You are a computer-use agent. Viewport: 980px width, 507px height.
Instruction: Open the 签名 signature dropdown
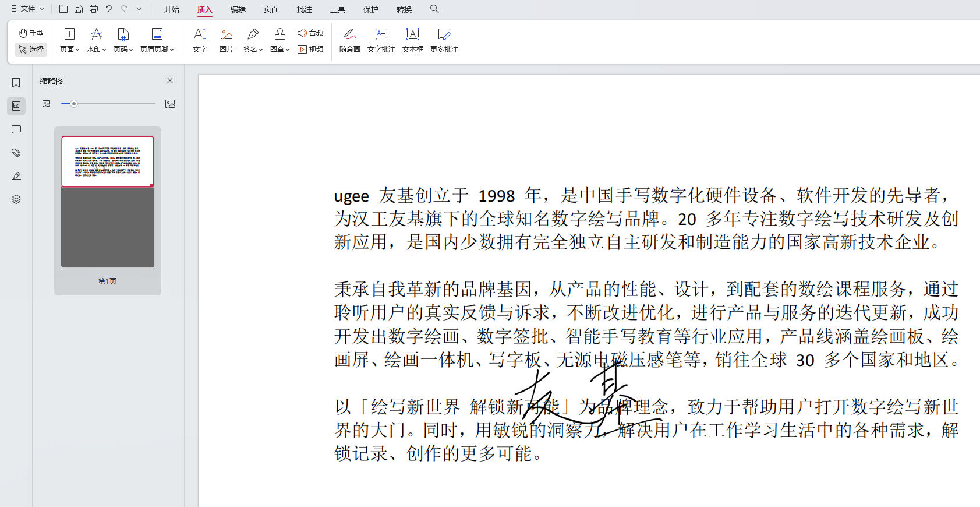(253, 41)
